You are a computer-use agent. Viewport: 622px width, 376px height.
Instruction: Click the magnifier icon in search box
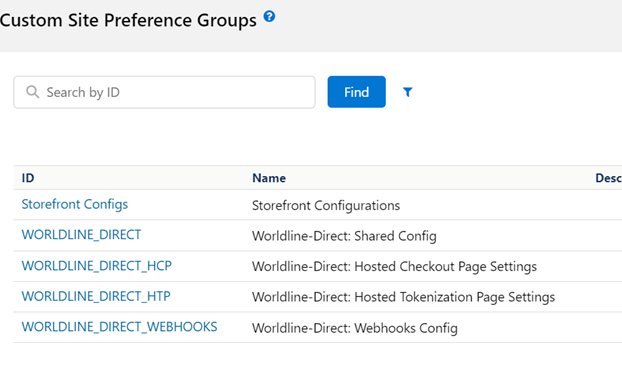(x=32, y=92)
